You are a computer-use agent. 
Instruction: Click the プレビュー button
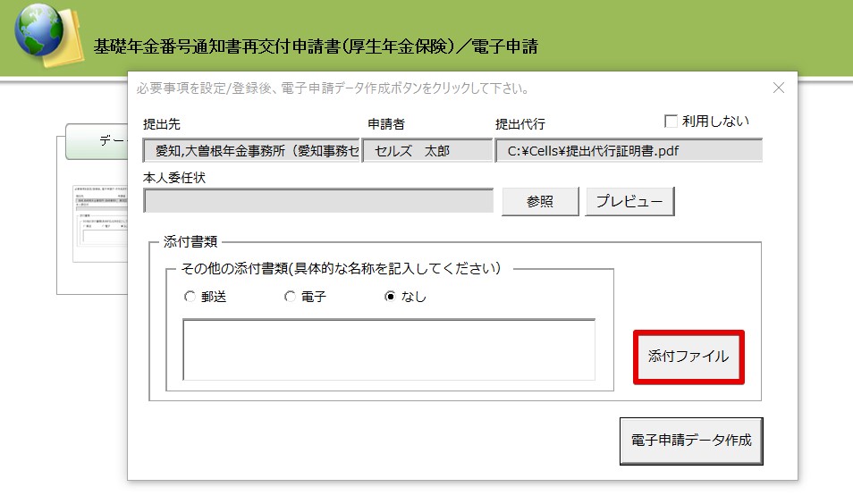[629, 202]
